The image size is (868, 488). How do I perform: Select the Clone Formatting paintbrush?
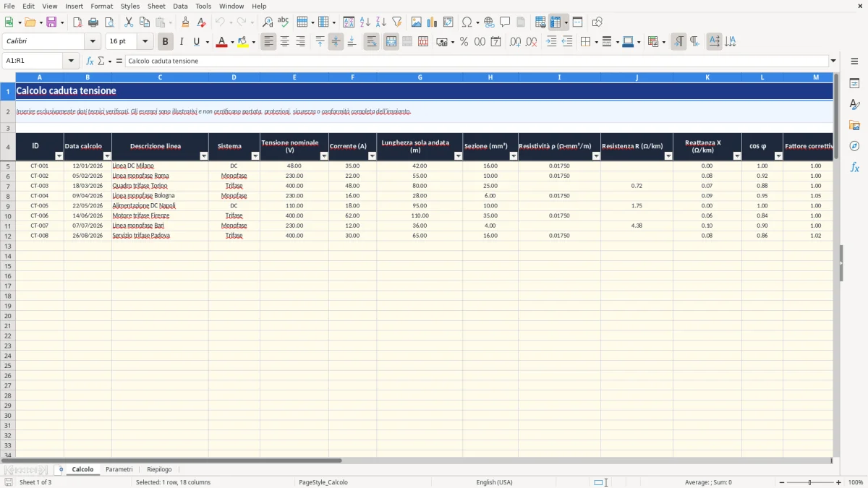pos(186,22)
